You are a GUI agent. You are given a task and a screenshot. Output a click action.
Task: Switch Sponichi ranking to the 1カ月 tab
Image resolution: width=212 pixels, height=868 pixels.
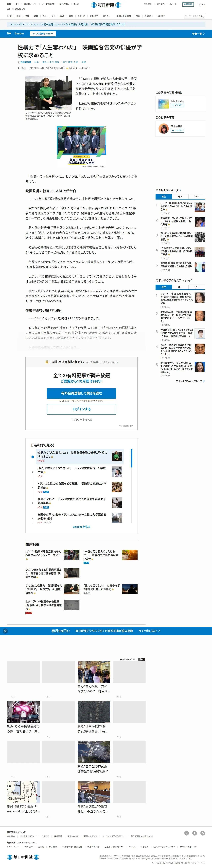197,287
